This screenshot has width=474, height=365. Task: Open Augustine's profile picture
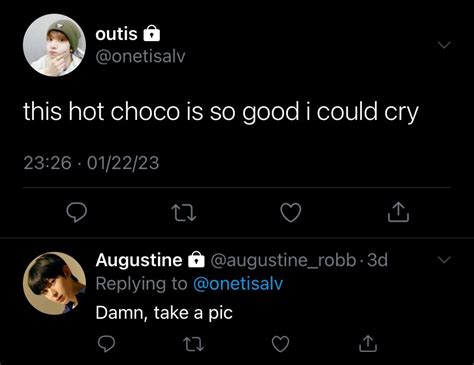54,283
